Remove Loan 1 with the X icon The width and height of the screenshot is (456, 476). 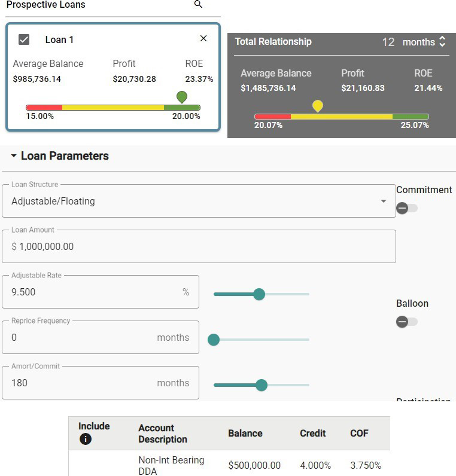point(203,39)
